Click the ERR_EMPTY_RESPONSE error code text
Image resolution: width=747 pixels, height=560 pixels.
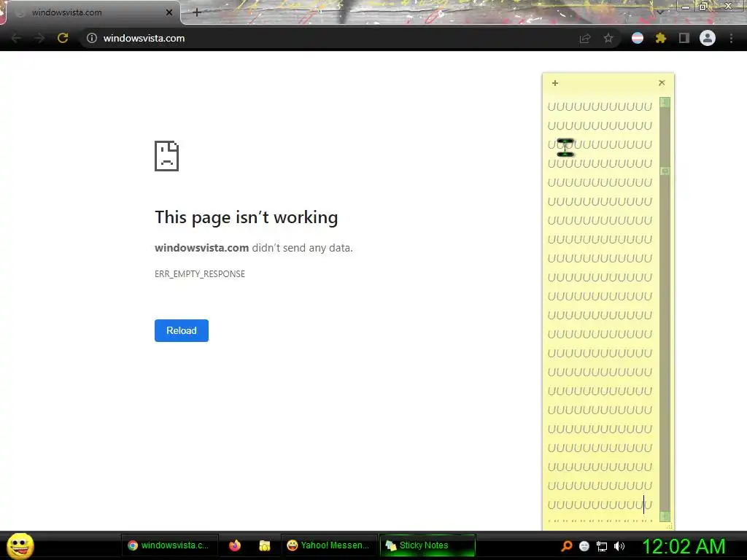(x=200, y=274)
